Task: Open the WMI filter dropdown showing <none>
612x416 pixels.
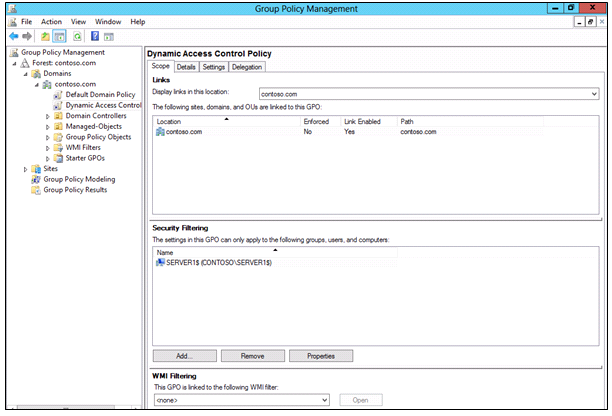Action: pos(324,400)
